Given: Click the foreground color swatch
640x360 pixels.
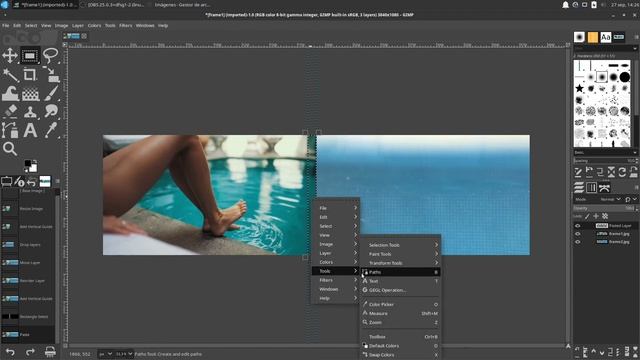Looking at the screenshot, I should 28,164.
